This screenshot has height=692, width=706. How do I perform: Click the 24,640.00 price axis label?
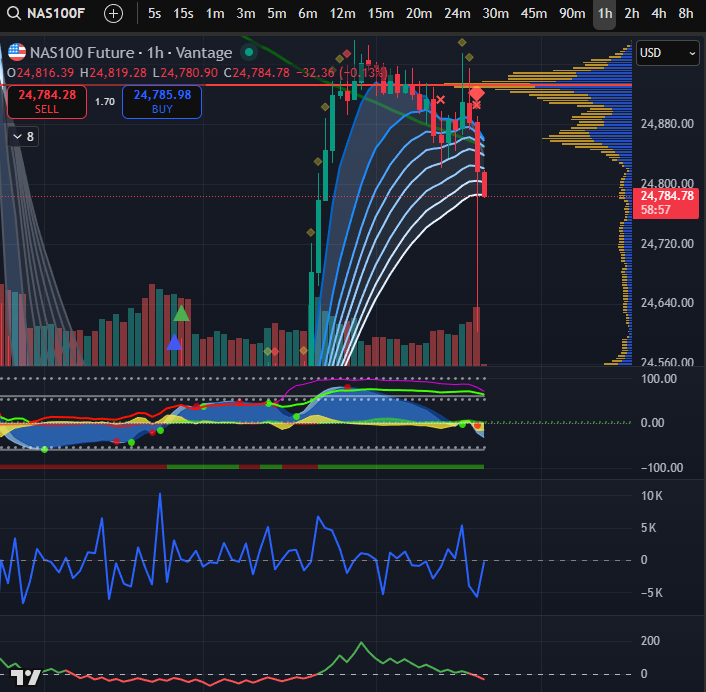667,303
